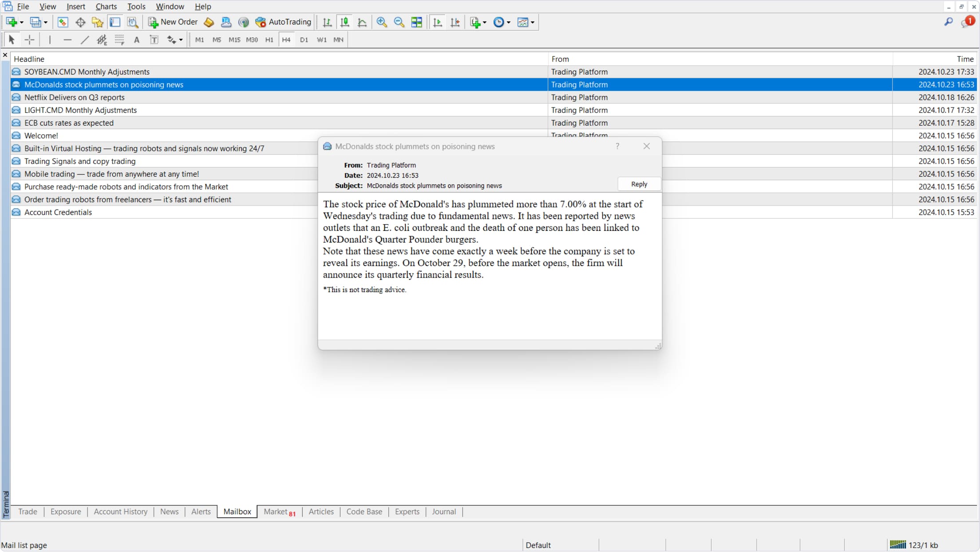Viewport: 980px width, 552px height.
Task: Open the Charts menu
Action: (x=106, y=7)
